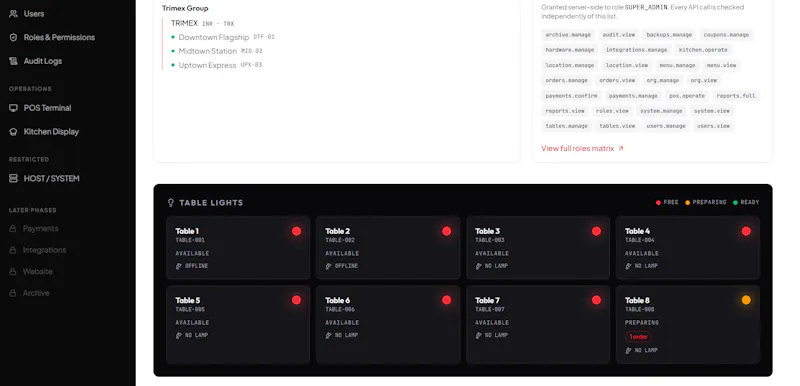Click the lock icon beside Payments

pyautogui.click(x=13, y=228)
